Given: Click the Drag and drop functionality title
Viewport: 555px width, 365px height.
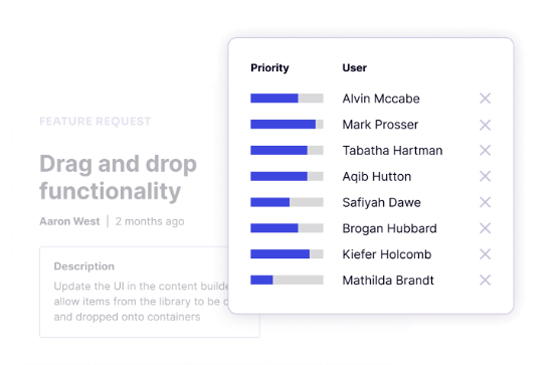Looking at the screenshot, I should coord(118,177).
